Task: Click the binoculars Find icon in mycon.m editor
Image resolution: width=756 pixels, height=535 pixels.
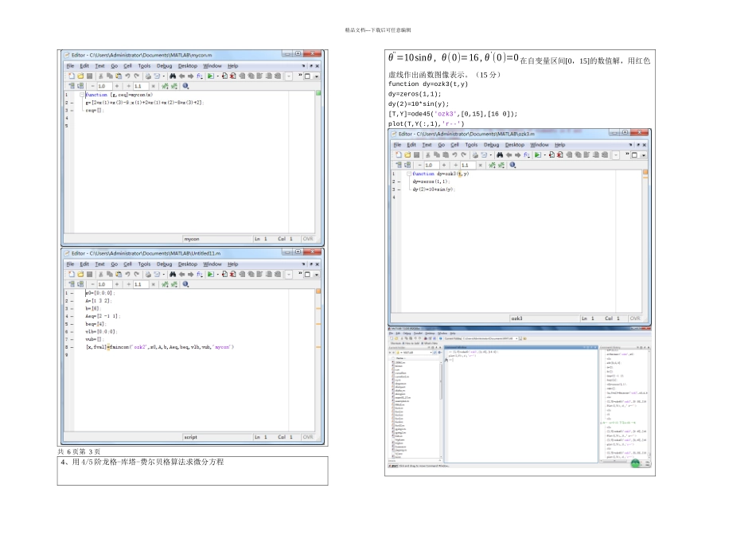Action: pyautogui.click(x=172, y=76)
